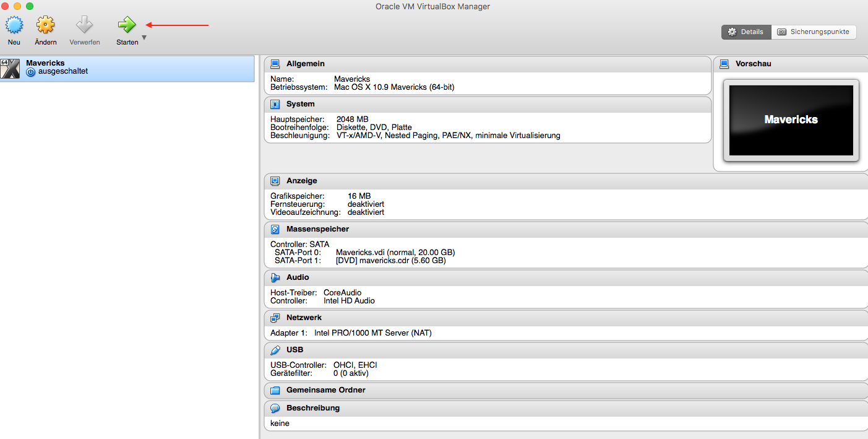Select the Mavericks virtual machine entry
This screenshot has width=868, height=439.
pos(127,68)
